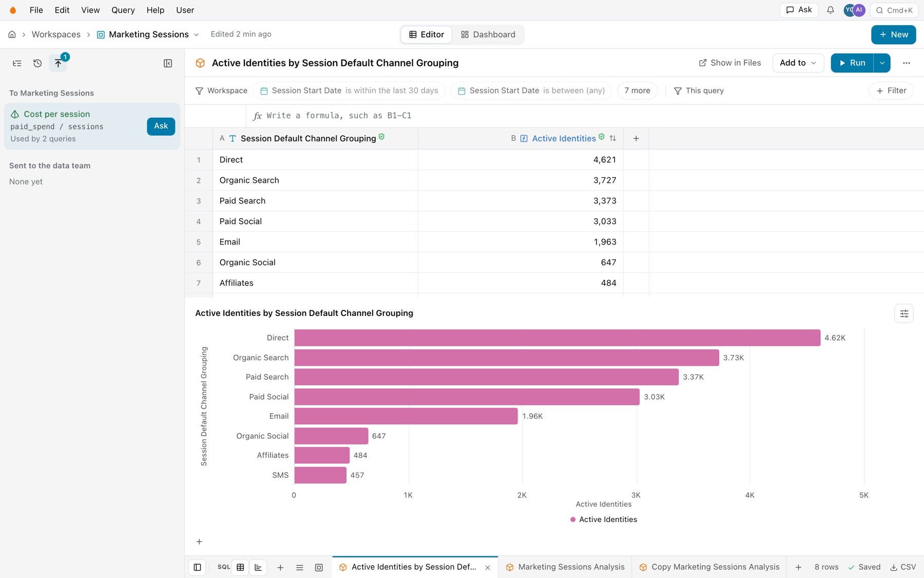This screenshot has width=924, height=578.
Task: Toggle the table view button
Action: click(x=240, y=568)
